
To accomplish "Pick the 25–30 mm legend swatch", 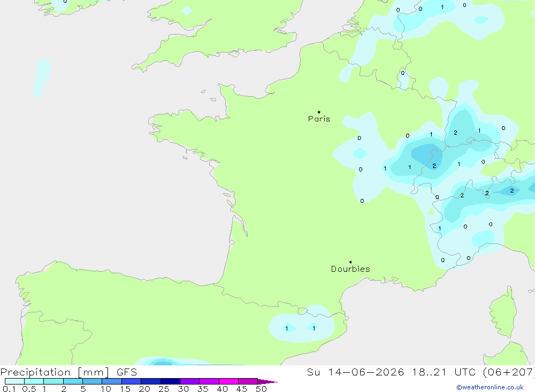I will (170, 381).
